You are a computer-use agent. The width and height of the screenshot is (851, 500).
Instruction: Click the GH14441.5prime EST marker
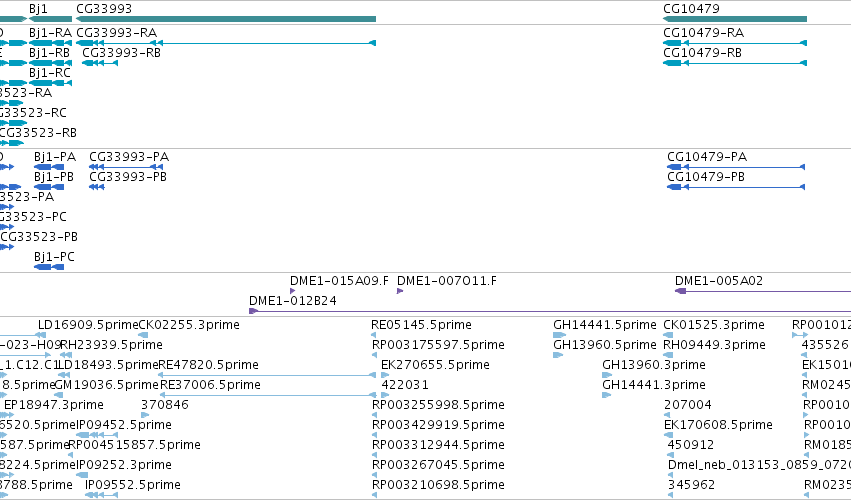[x=560, y=335]
